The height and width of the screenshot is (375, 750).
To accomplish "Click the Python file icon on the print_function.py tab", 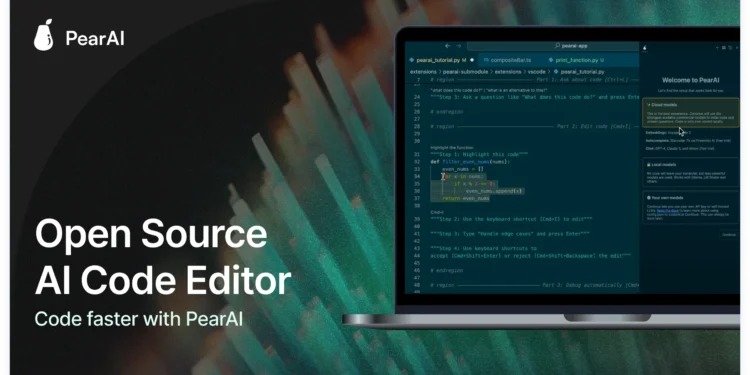I will [551, 60].
